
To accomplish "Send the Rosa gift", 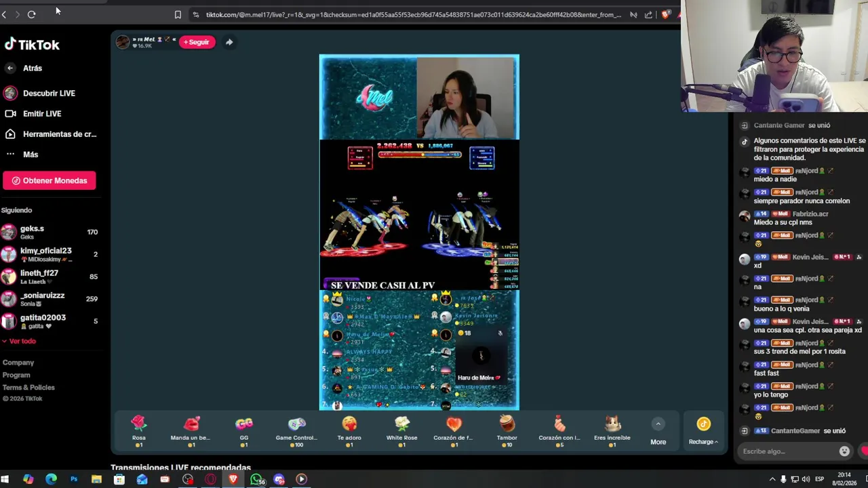I will [x=139, y=430].
